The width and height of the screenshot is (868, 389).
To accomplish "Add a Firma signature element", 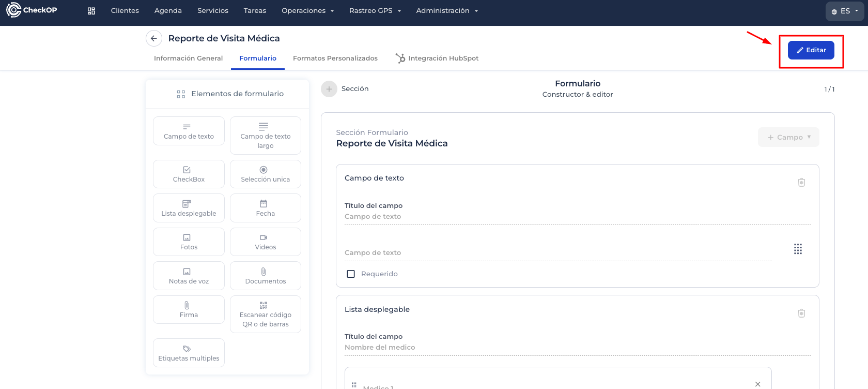I will (189, 310).
